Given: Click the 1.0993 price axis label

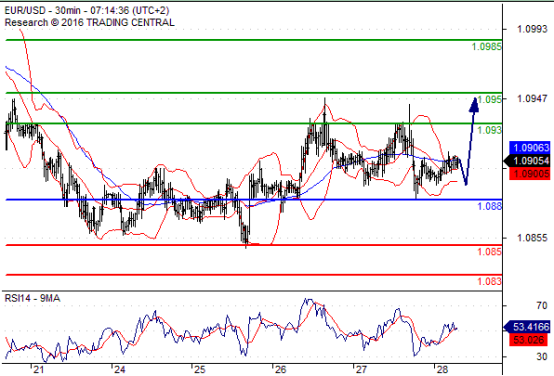Looking at the screenshot, I should [532, 29].
